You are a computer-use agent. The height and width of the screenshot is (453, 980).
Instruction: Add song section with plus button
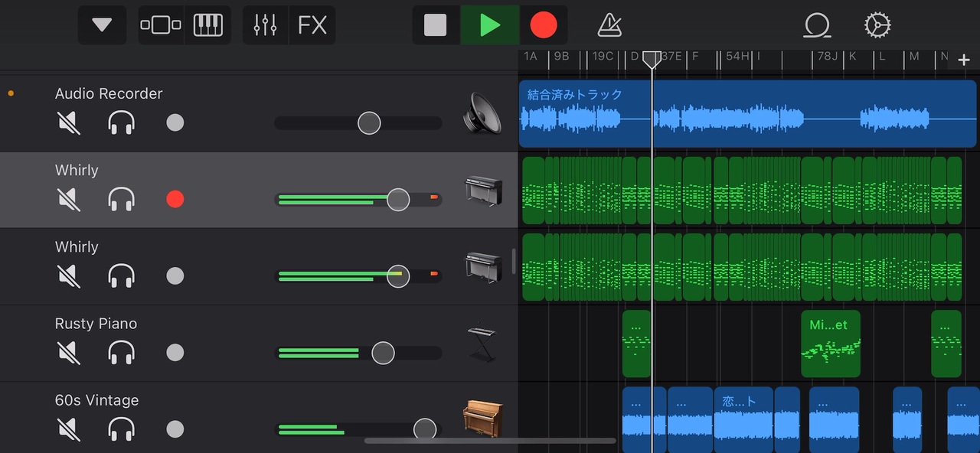pyautogui.click(x=963, y=61)
